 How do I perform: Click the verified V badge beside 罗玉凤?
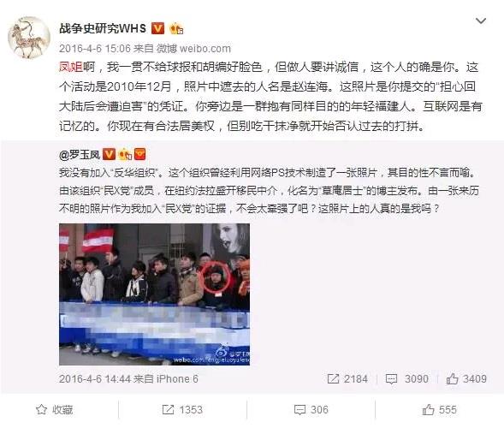109,154
